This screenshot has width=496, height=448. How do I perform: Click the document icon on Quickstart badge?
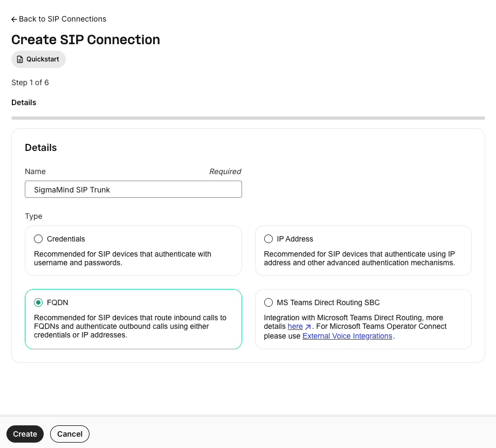point(21,59)
